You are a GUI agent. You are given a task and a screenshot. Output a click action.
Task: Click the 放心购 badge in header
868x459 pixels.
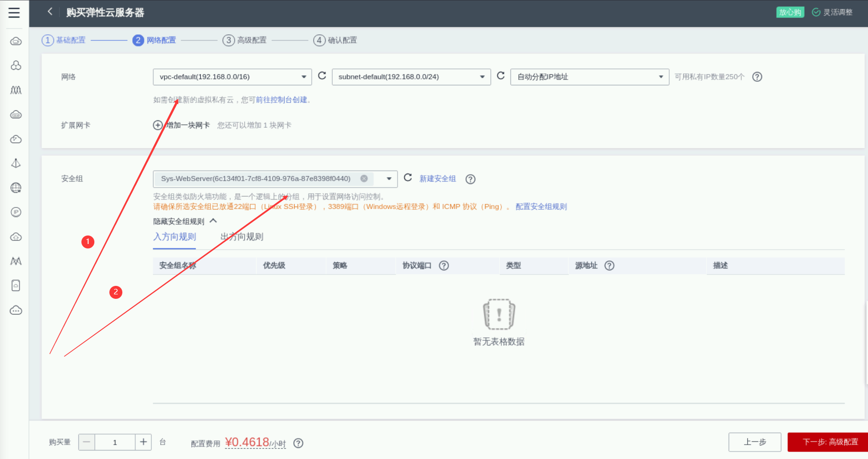790,12
